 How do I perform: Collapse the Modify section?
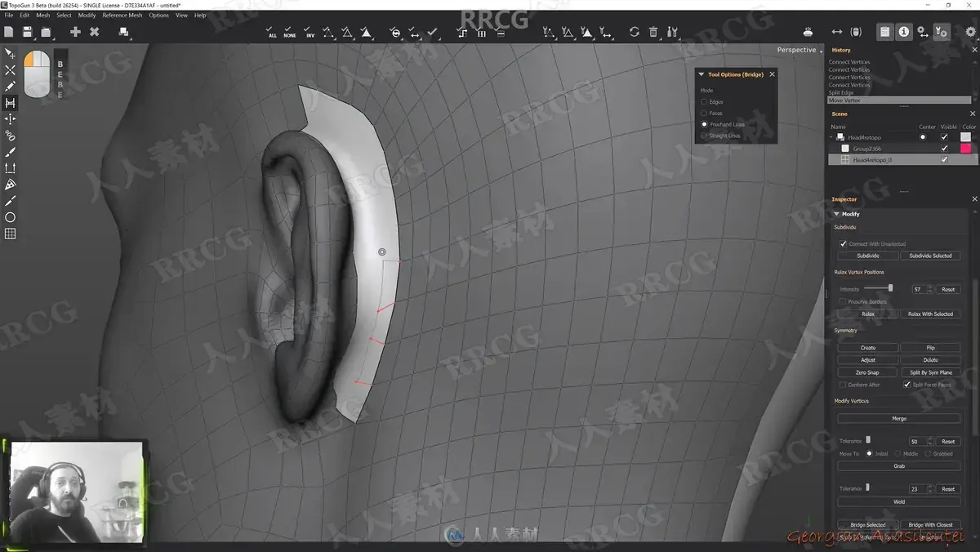point(836,214)
